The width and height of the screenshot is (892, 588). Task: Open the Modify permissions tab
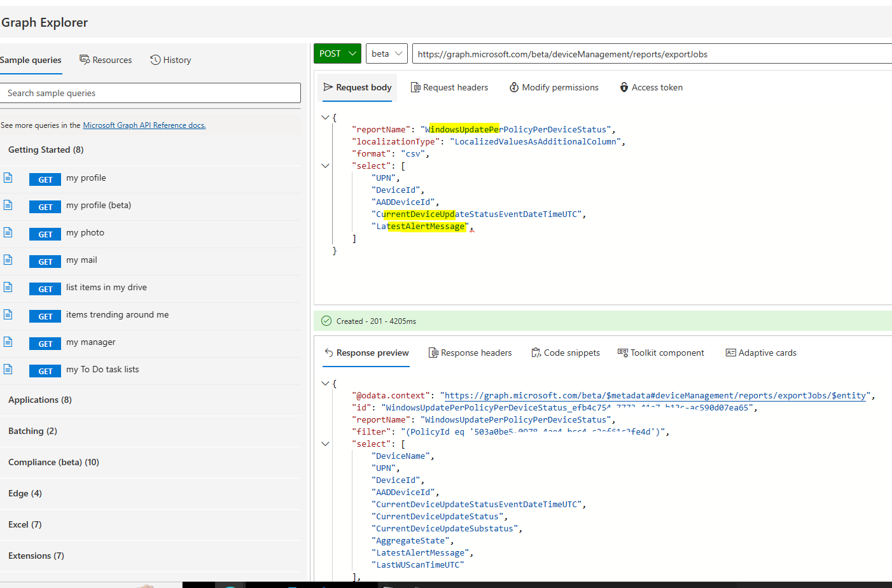click(554, 87)
